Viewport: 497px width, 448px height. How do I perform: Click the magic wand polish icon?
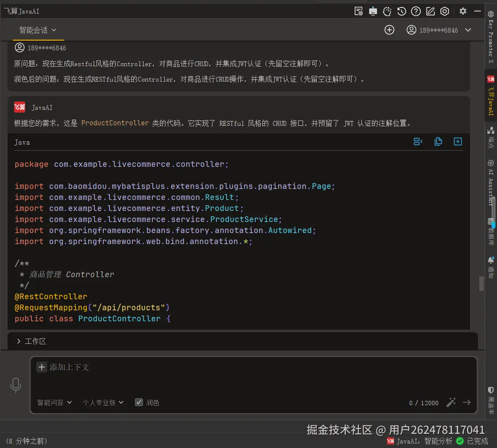point(451,402)
